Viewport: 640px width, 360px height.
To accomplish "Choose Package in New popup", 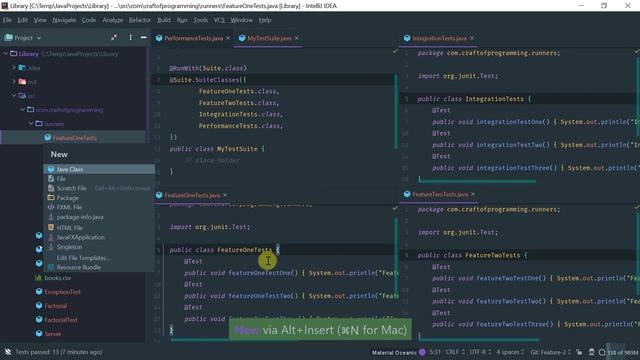I will pyautogui.click(x=99, y=198).
